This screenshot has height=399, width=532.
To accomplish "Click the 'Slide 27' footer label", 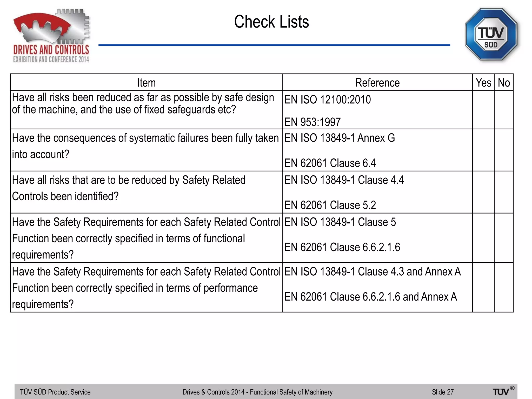I will coord(443,392).
